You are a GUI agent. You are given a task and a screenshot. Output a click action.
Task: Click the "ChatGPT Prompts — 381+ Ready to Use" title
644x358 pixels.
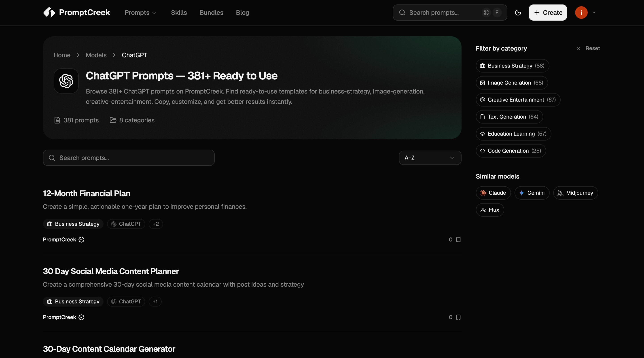182,76
